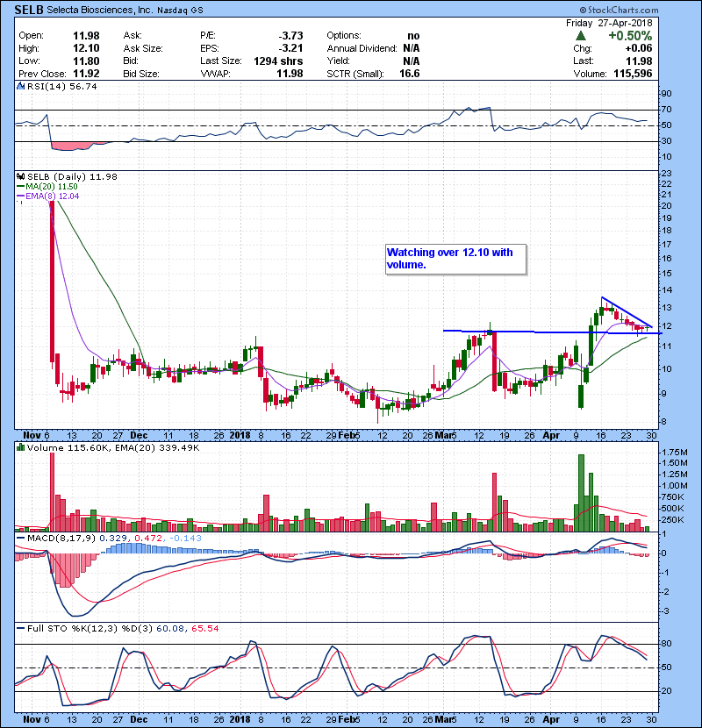Click the MACD histogram value "-0.143"
702x728 pixels.
186,539
